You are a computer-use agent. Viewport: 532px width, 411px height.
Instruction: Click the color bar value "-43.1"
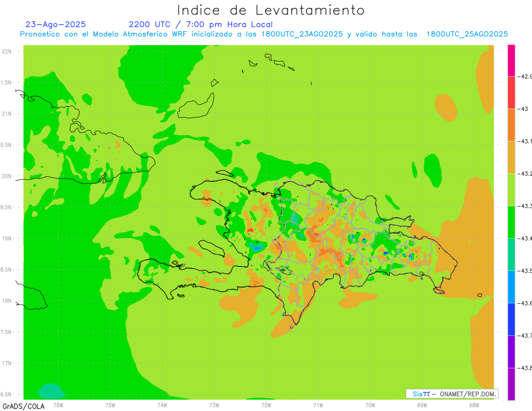pyautogui.click(x=525, y=141)
